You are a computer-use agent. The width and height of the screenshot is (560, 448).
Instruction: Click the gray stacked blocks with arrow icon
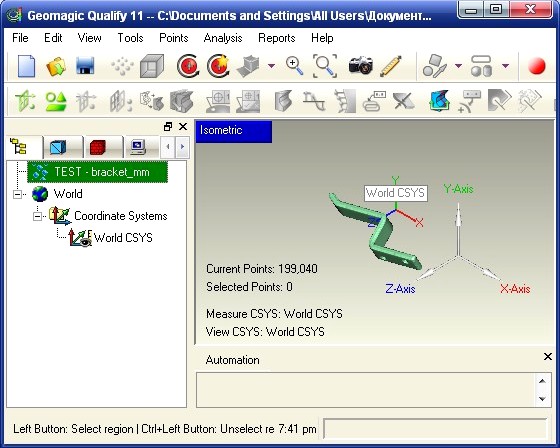click(x=182, y=101)
